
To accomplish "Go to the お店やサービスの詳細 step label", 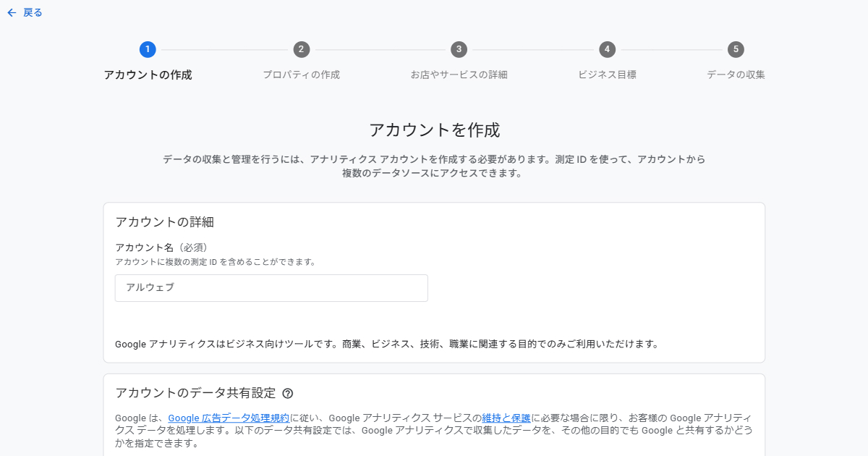I will pos(459,75).
